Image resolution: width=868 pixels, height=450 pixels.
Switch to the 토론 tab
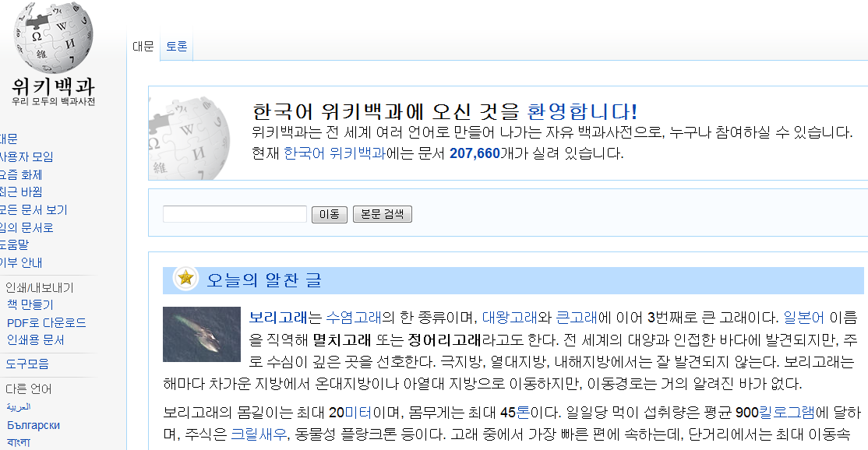pyautogui.click(x=176, y=47)
